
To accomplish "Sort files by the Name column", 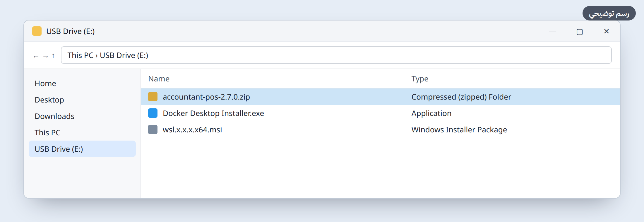I will point(159,79).
